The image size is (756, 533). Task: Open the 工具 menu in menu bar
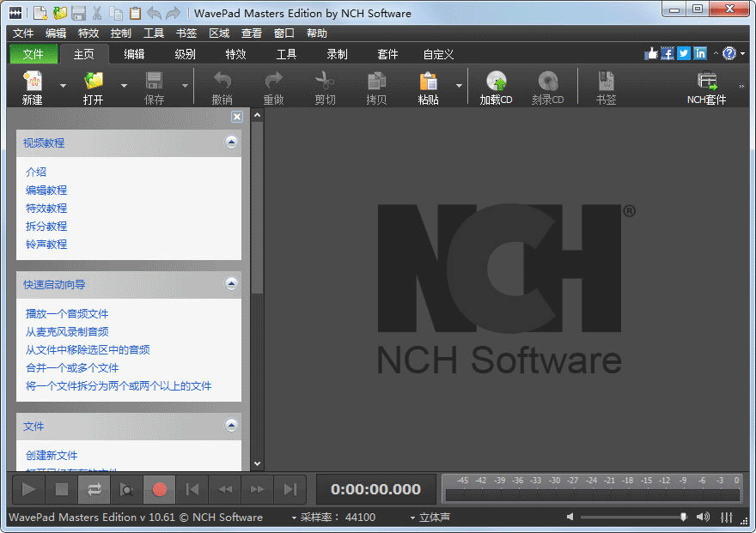coord(154,33)
